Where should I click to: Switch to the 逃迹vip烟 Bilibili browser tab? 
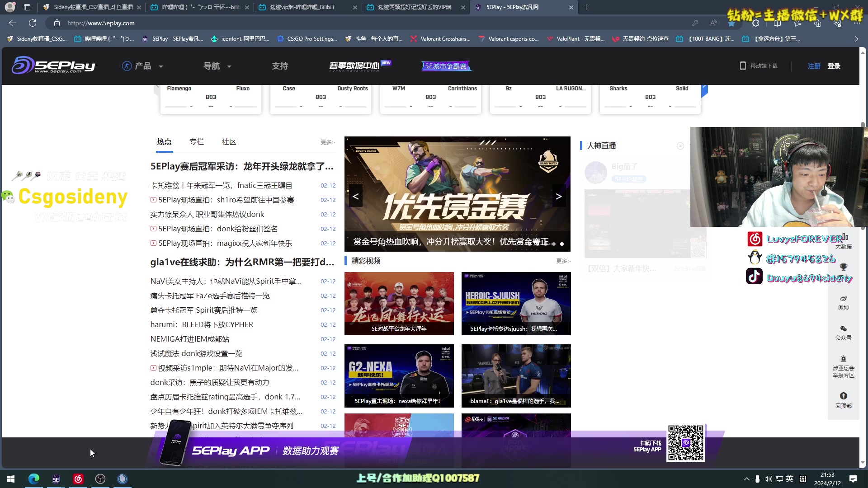coord(307,7)
